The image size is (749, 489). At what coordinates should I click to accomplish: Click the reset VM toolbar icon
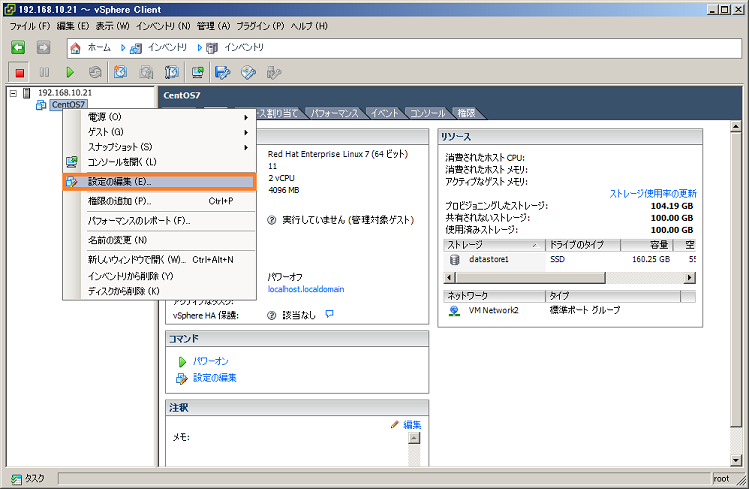pyautogui.click(x=95, y=73)
